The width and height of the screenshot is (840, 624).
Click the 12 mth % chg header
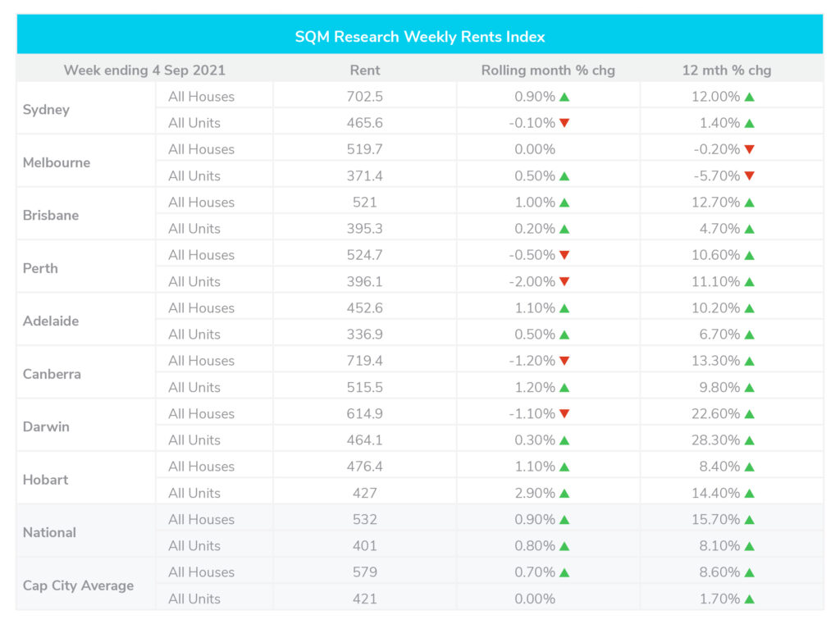[x=727, y=71]
